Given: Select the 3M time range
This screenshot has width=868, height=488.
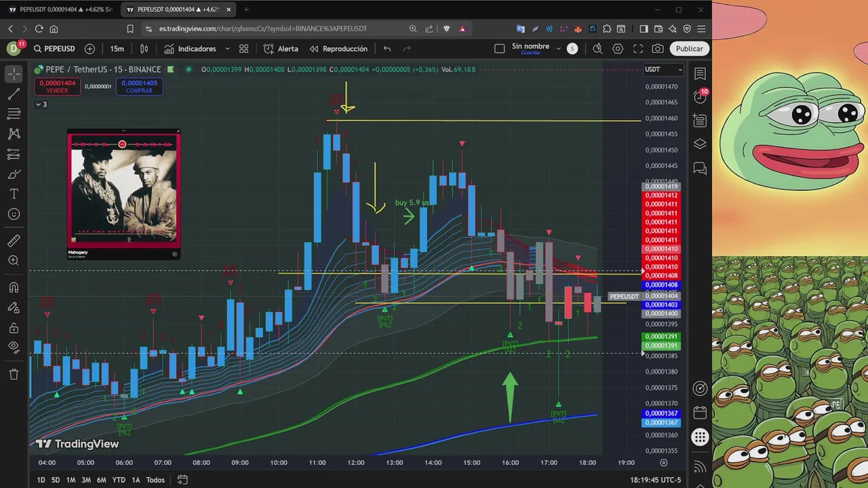Looking at the screenshot, I should [86, 480].
